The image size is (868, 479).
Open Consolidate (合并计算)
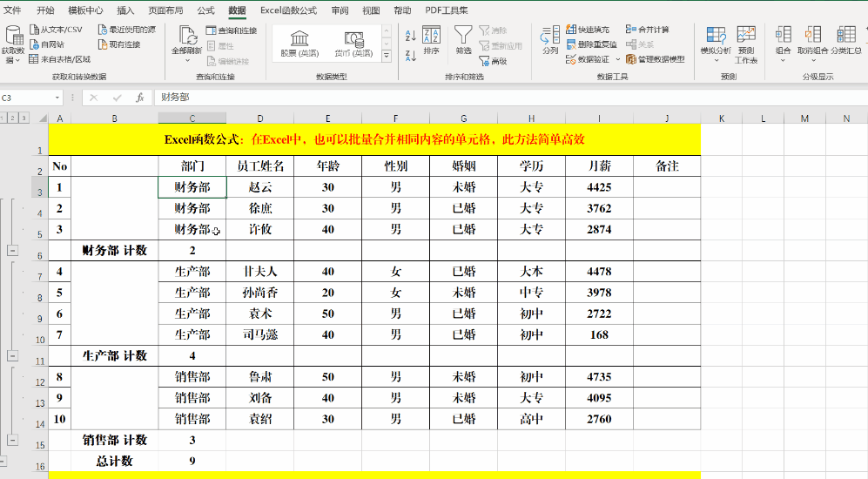tap(648, 30)
